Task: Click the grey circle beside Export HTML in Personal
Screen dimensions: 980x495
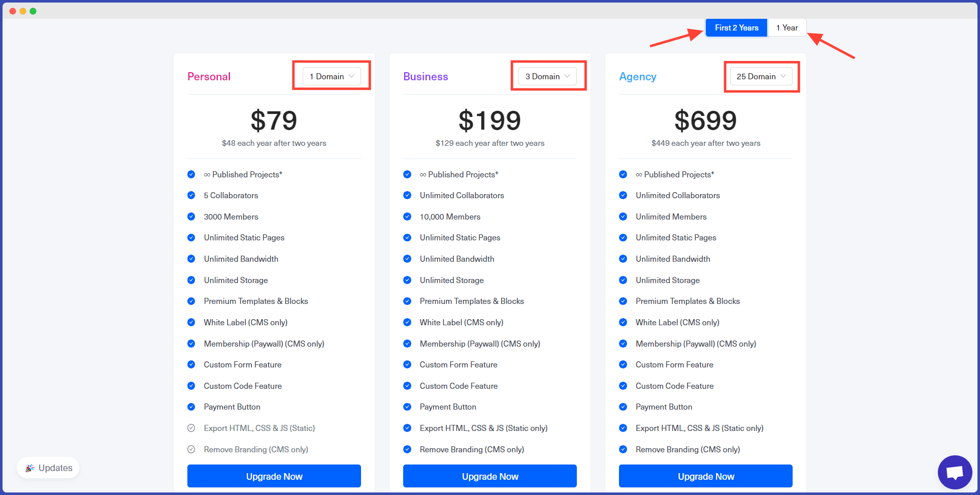Action: 191,428
